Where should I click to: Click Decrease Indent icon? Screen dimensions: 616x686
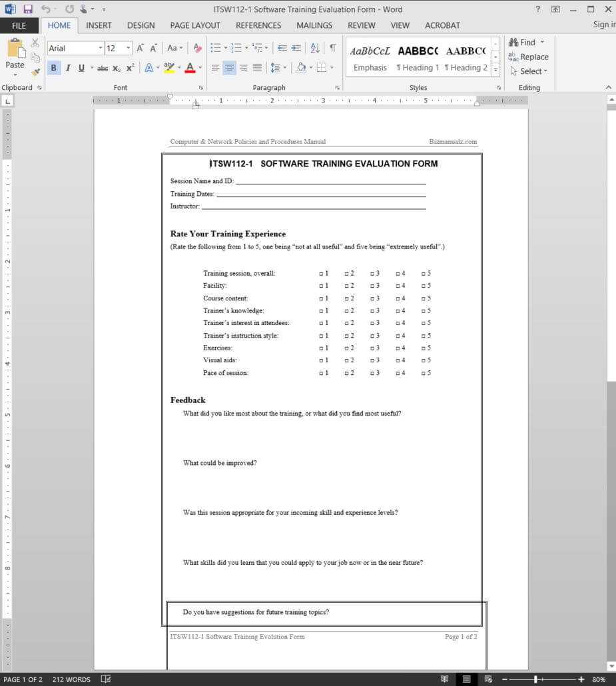[x=282, y=48]
